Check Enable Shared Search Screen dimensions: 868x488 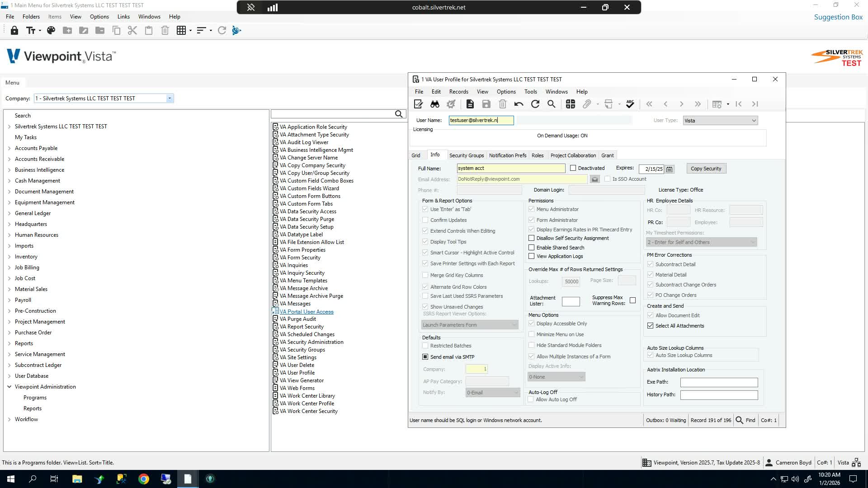(x=532, y=248)
